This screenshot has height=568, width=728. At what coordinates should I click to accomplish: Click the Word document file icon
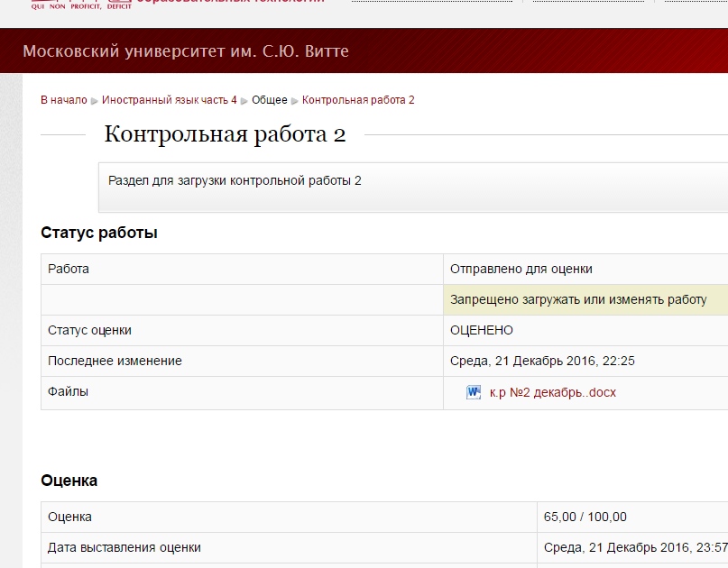[474, 392]
